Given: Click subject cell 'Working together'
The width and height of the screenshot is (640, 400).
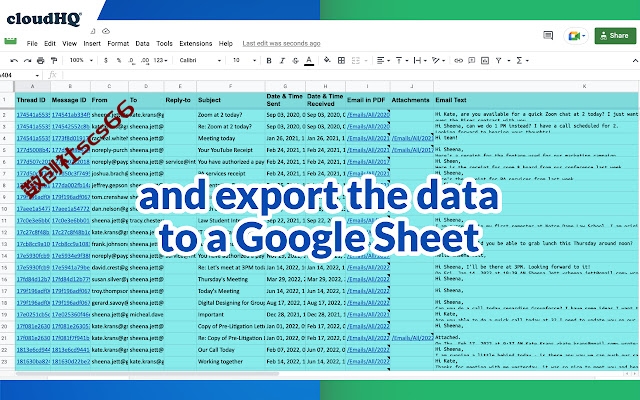Looking at the screenshot, I should (x=231, y=362).
